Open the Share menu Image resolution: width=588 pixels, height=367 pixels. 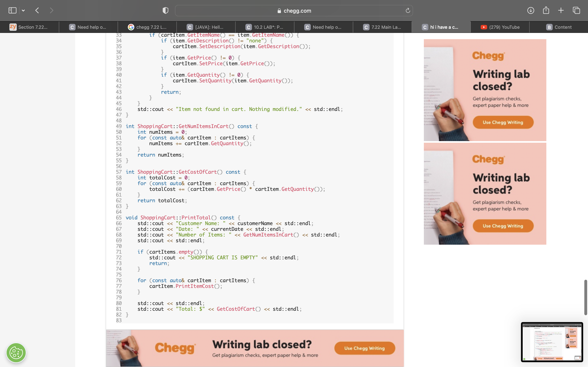point(546,10)
